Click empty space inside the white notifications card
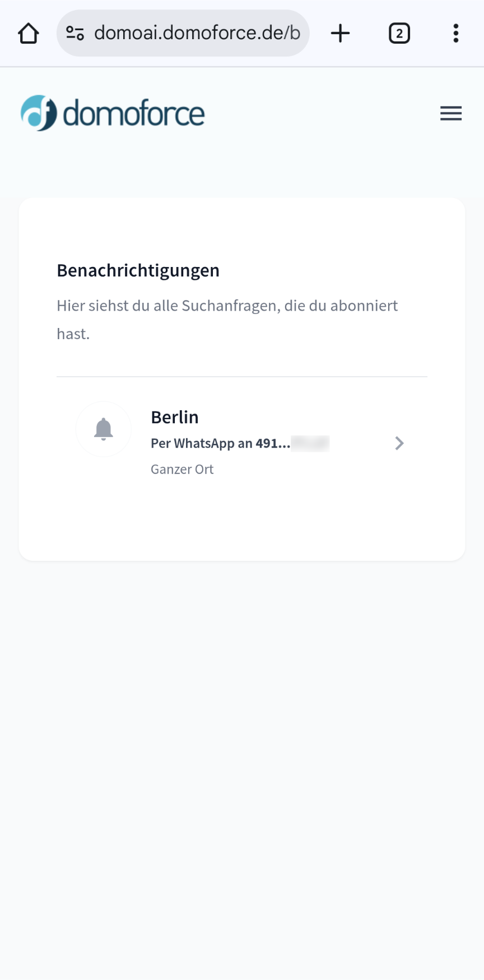This screenshot has height=980, width=484. pos(242,521)
